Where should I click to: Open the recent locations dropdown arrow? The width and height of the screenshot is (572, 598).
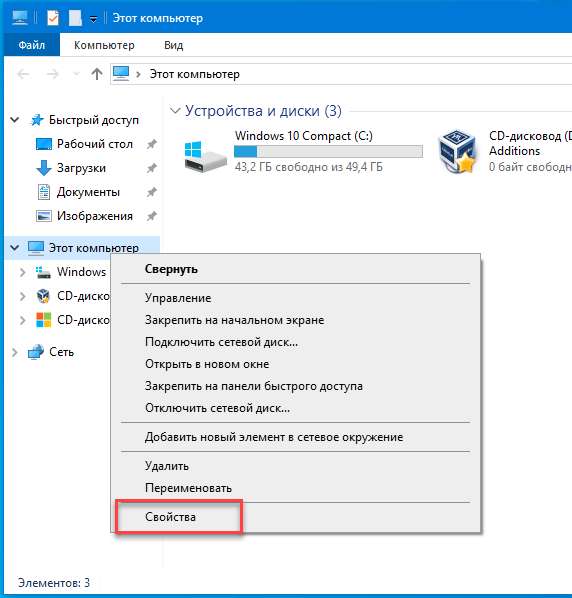76,74
